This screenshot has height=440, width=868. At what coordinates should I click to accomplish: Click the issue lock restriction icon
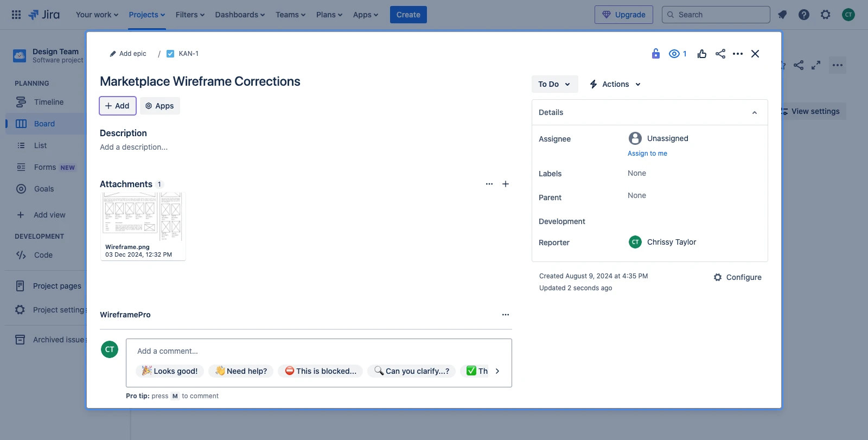click(x=656, y=54)
